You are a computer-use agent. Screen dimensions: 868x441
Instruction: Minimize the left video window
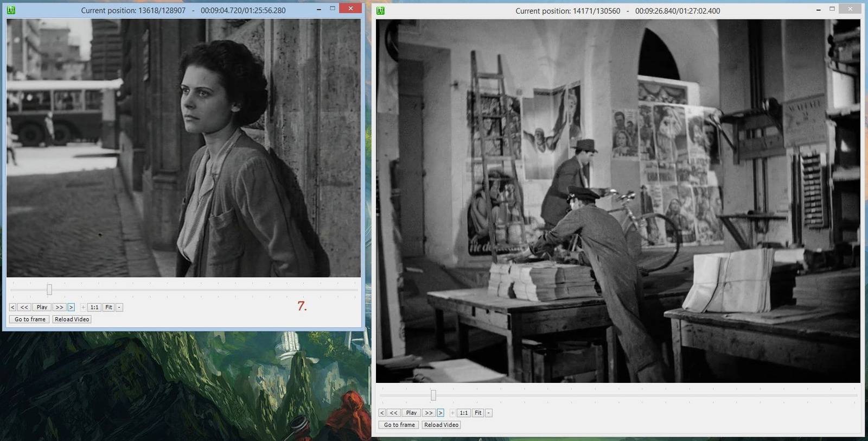pos(320,9)
